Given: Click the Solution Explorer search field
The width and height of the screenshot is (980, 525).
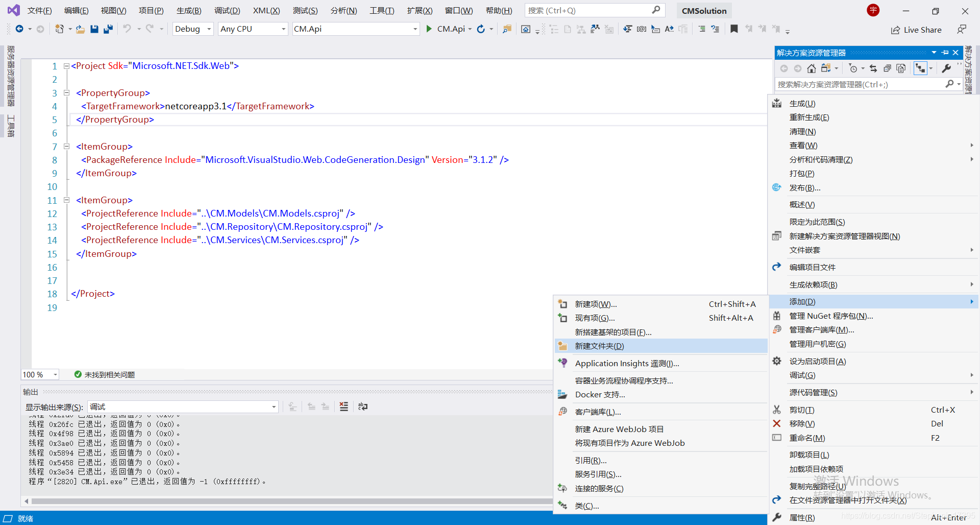Looking at the screenshot, I should [868, 84].
